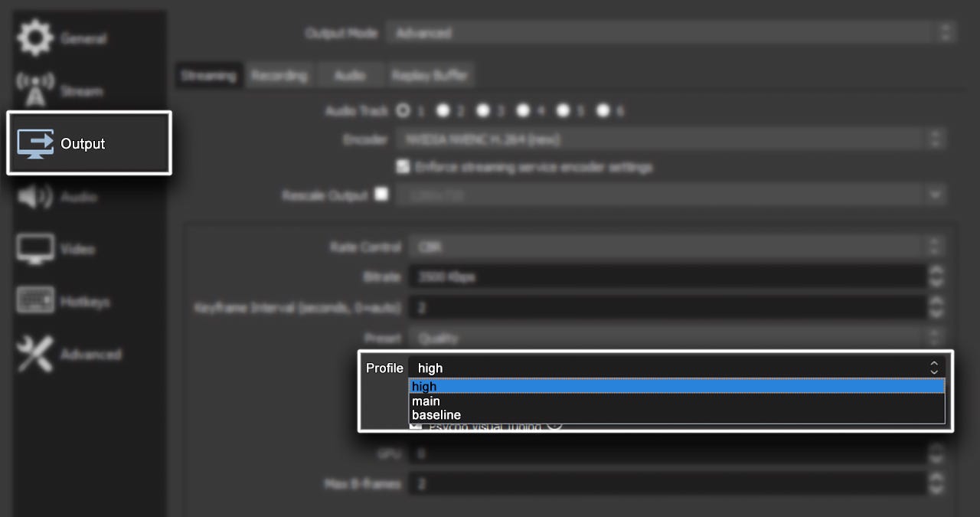Select audio track 1 radio button
The width and height of the screenshot is (980, 517).
pyautogui.click(x=403, y=111)
